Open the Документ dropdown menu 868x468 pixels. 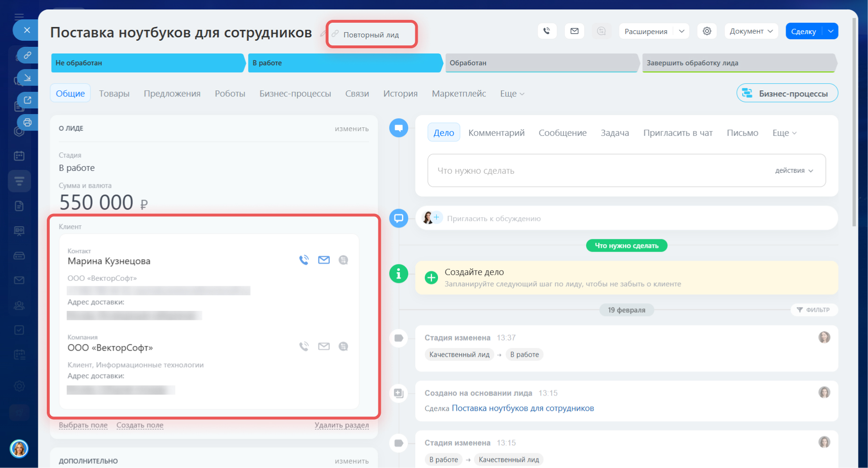[751, 31]
